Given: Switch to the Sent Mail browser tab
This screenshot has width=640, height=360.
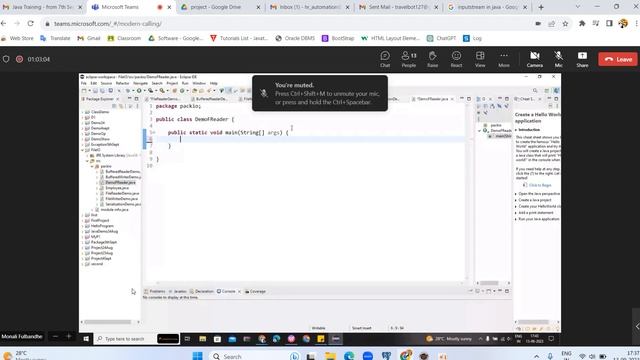Looking at the screenshot, I should pos(398,7).
